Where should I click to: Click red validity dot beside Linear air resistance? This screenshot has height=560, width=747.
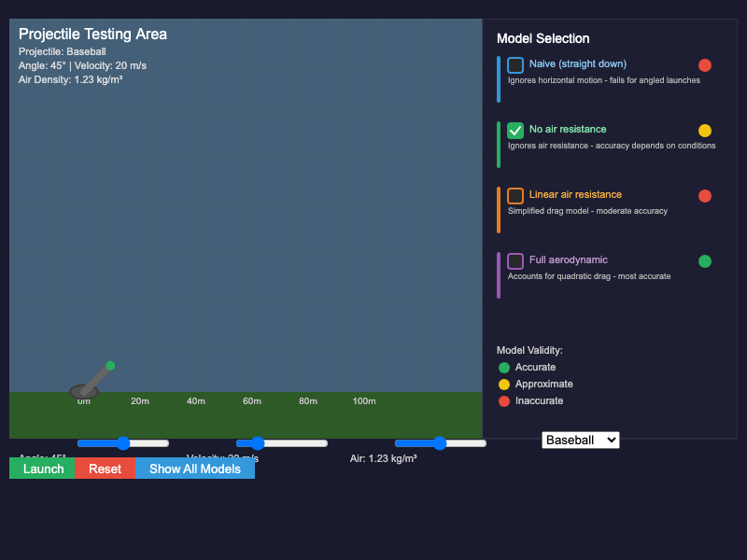tap(705, 196)
